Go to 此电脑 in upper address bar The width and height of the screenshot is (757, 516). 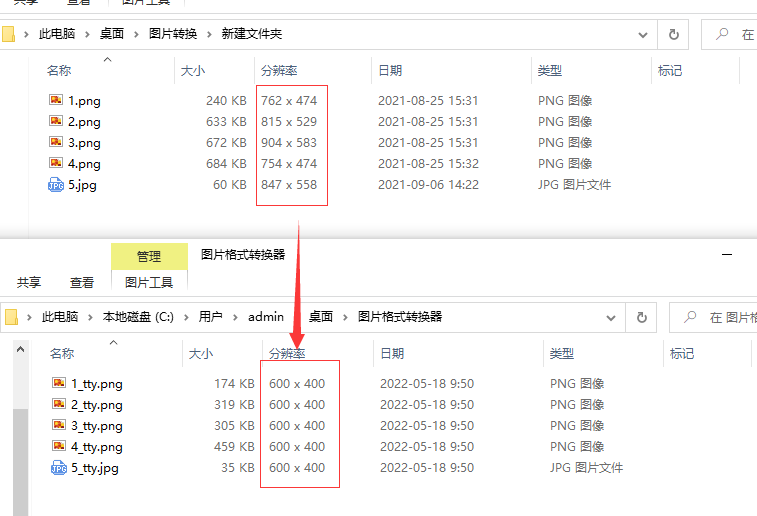coord(57,34)
